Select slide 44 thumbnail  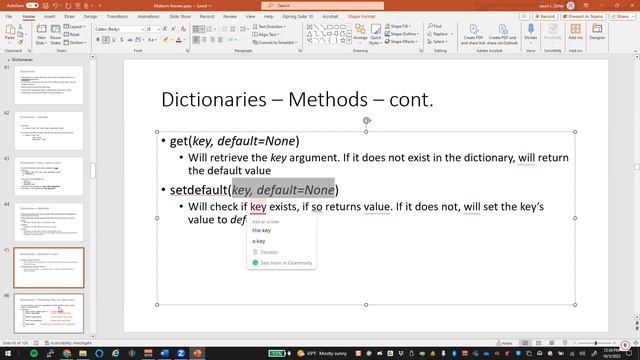(49, 222)
